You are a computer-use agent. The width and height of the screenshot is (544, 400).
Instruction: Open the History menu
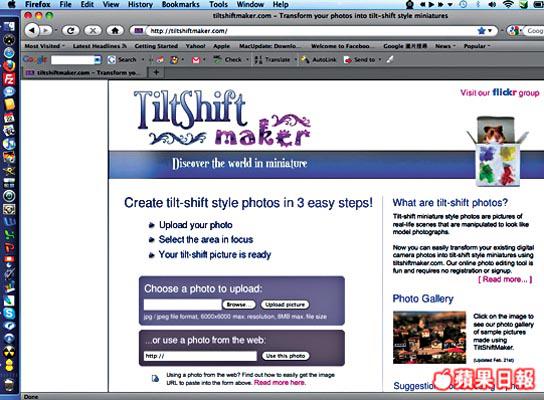[x=140, y=4]
